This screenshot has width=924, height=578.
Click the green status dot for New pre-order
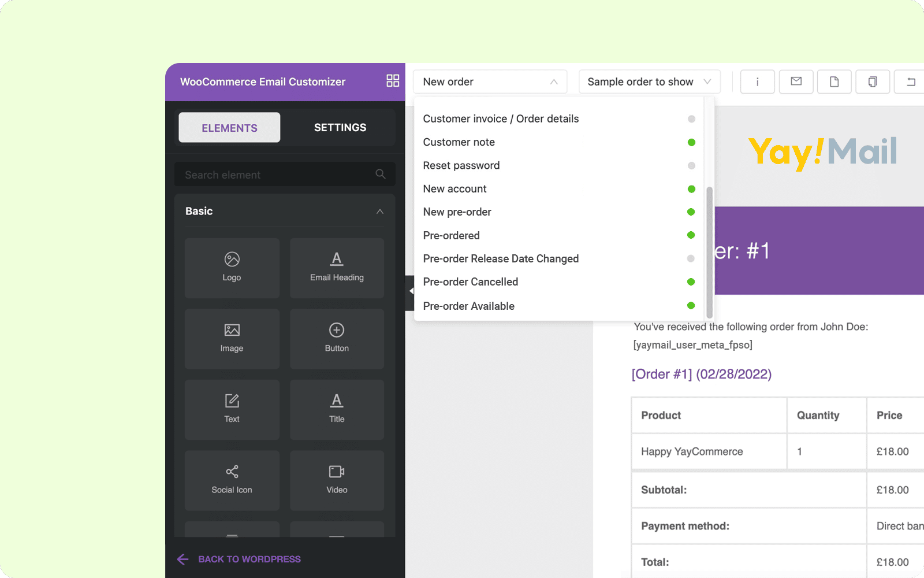(x=691, y=212)
